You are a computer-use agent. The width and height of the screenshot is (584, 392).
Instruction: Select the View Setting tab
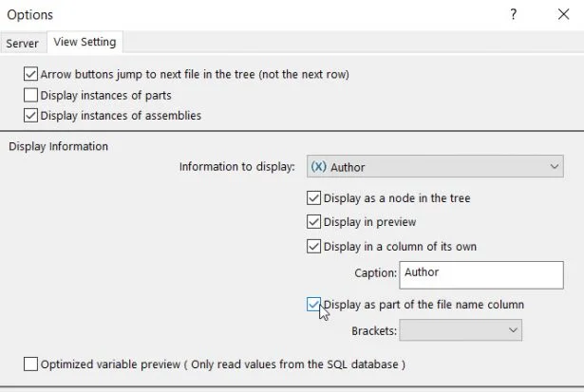coord(85,43)
